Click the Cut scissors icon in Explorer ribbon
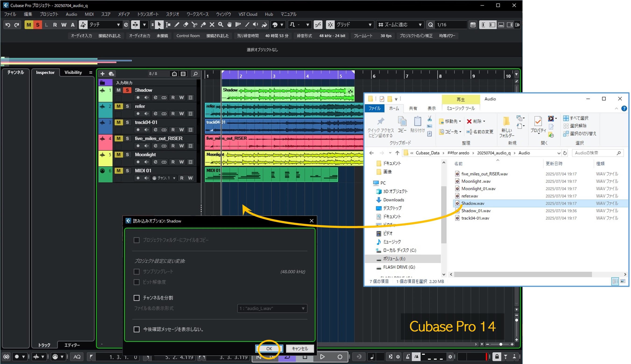Viewport: 631px width, 364px height. (429, 119)
